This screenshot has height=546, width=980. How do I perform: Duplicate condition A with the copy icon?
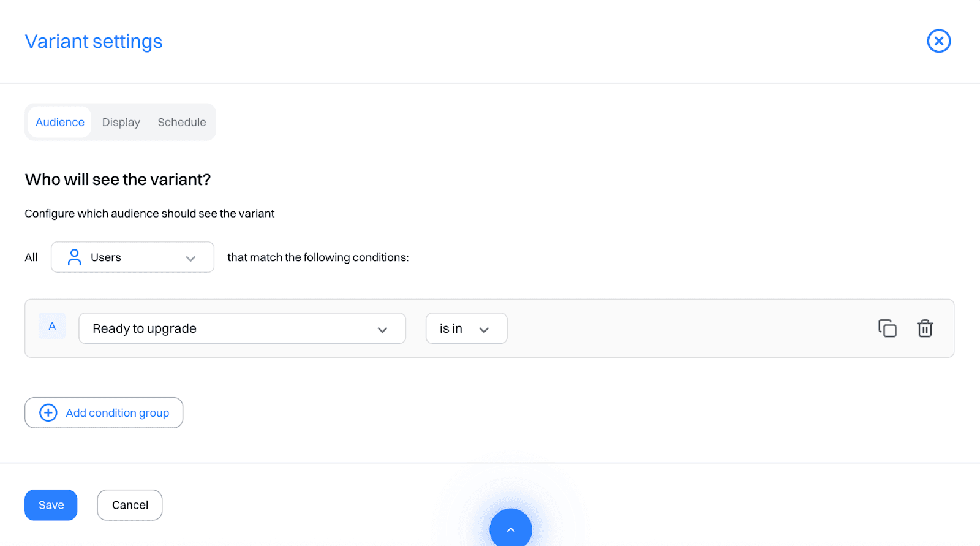887,328
